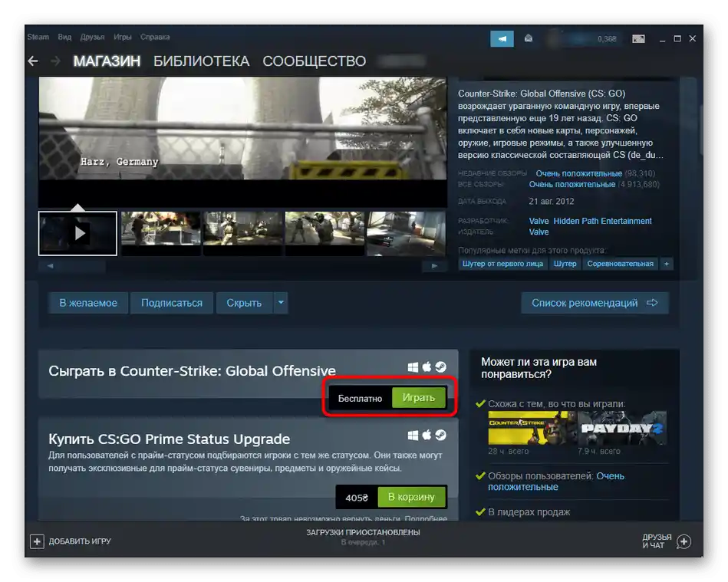
Task: Click Apple platform icon for CS:GO play section
Action: click(427, 367)
